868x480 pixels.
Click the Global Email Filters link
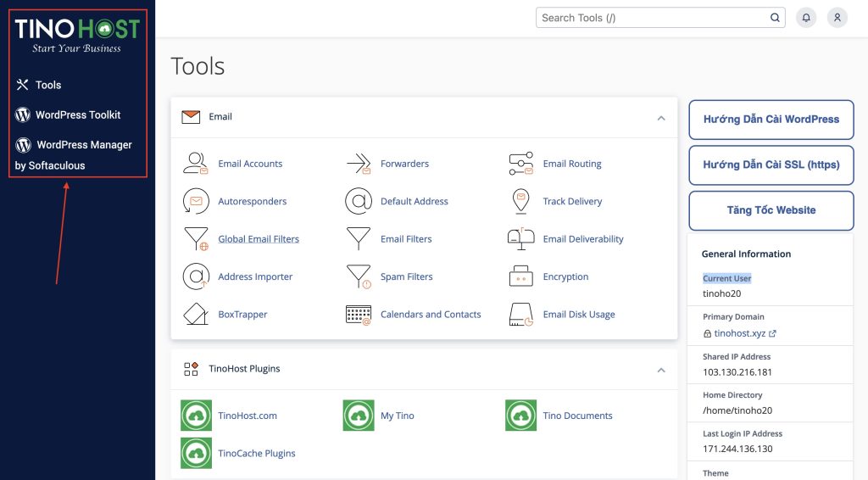point(259,238)
